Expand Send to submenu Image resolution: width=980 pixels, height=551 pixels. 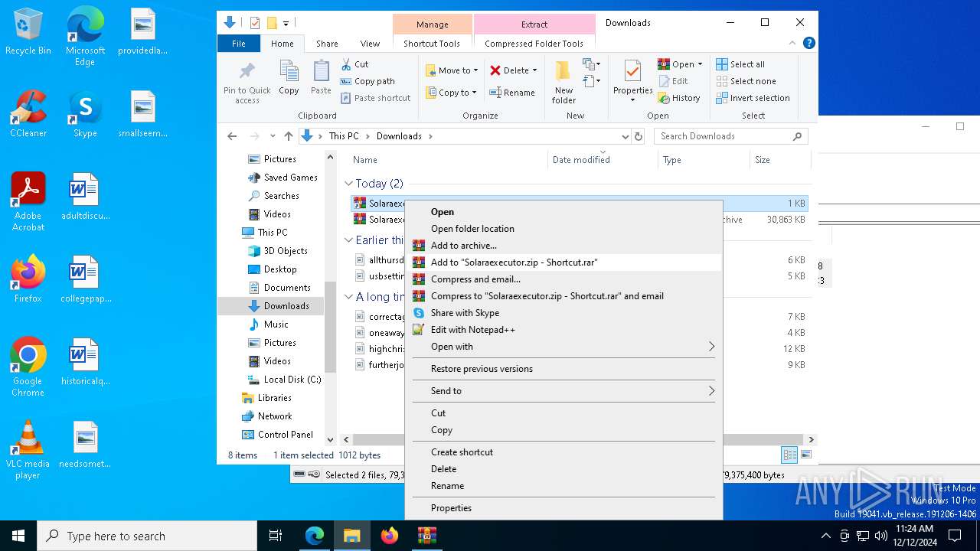[563, 391]
